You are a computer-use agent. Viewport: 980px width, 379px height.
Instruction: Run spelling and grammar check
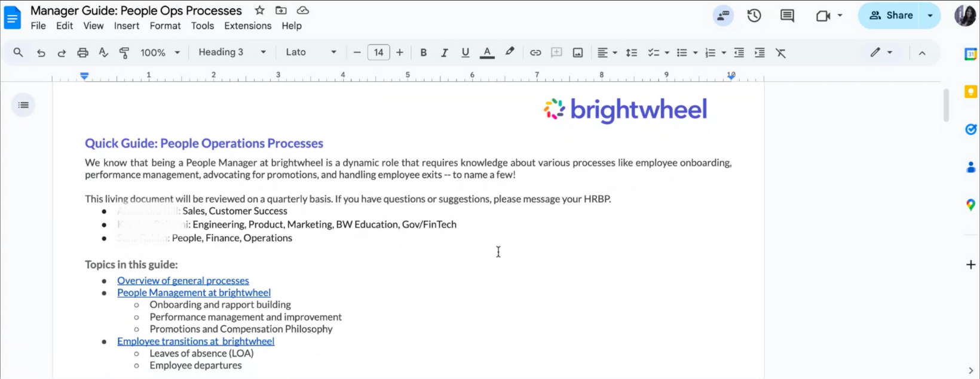103,53
